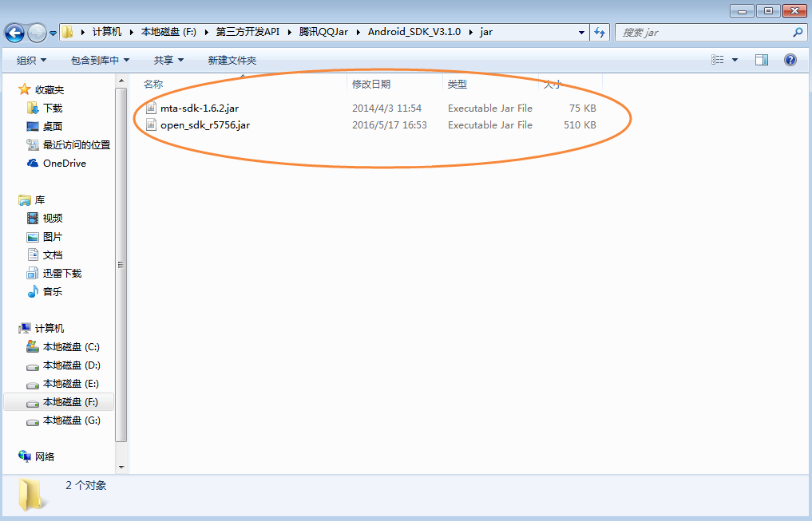The height and width of the screenshot is (521, 812).
Task: Open the 共享 menu
Action: tap(168, 60)
